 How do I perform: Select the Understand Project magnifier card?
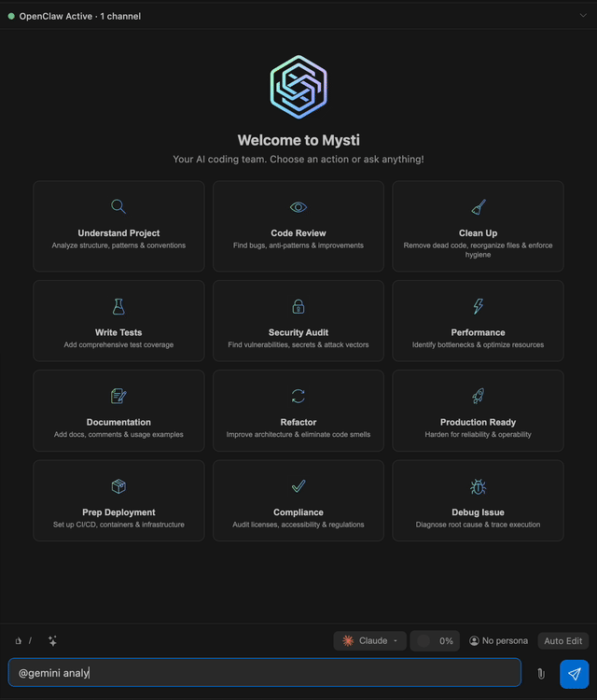[118, 227]
